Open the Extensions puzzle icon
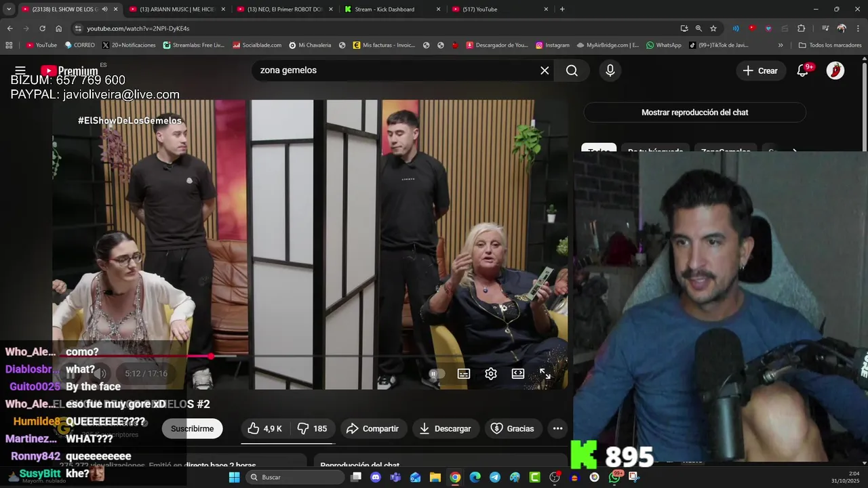The width and height of the screenshot is (868, 488). [802, 28]
